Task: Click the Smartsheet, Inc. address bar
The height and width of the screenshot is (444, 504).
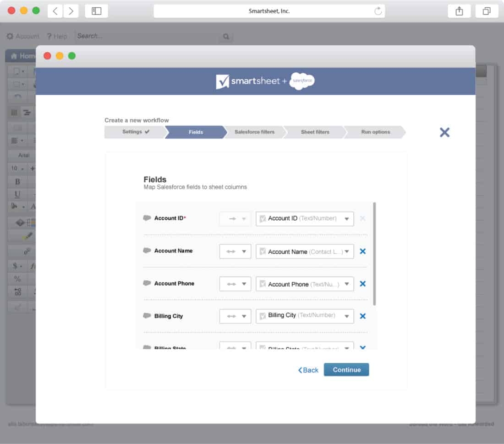Action: pos(269,11)
